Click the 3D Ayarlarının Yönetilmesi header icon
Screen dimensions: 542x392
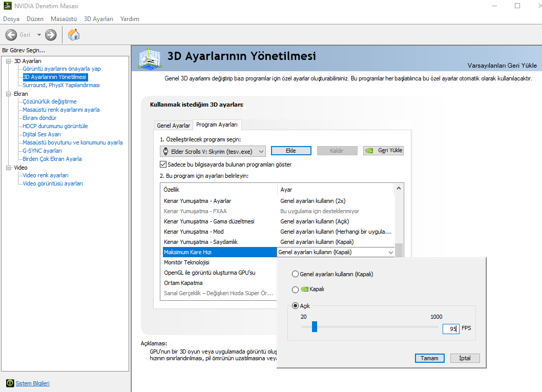coord(150,58)
